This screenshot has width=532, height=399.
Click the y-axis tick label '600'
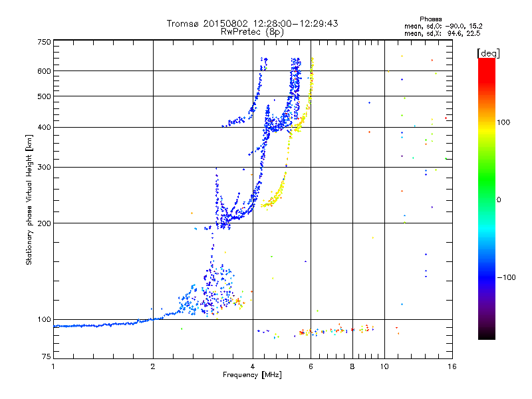tap(44, 71)
